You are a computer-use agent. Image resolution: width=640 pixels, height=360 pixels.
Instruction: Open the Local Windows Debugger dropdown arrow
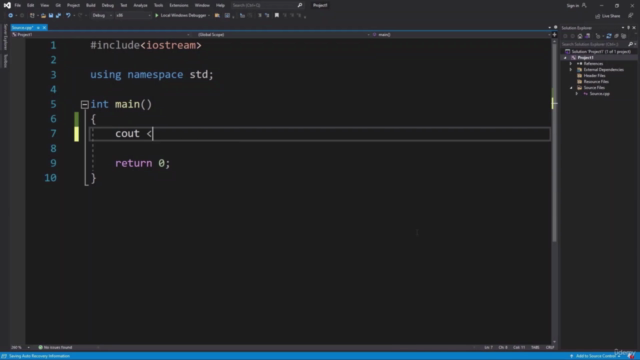[209, 16]
